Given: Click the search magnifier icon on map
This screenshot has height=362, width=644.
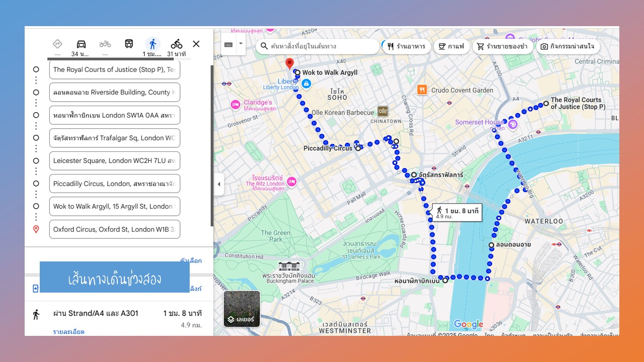Looking at the screenshot, I should 265,46.
